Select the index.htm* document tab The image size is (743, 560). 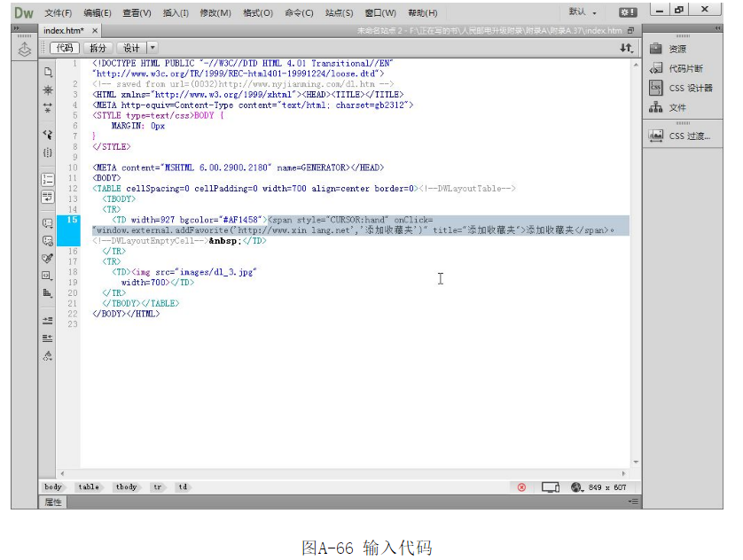tap(64, 30)
